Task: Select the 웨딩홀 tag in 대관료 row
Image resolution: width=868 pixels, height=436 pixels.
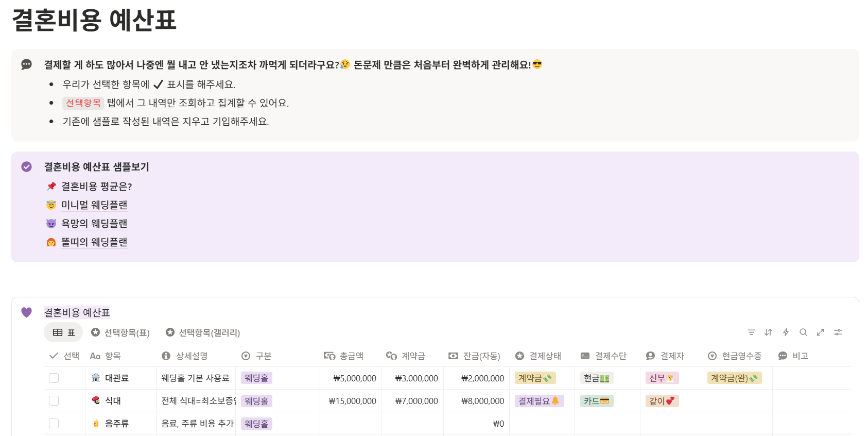Action: pyautogui.click(x=256, y=378)
